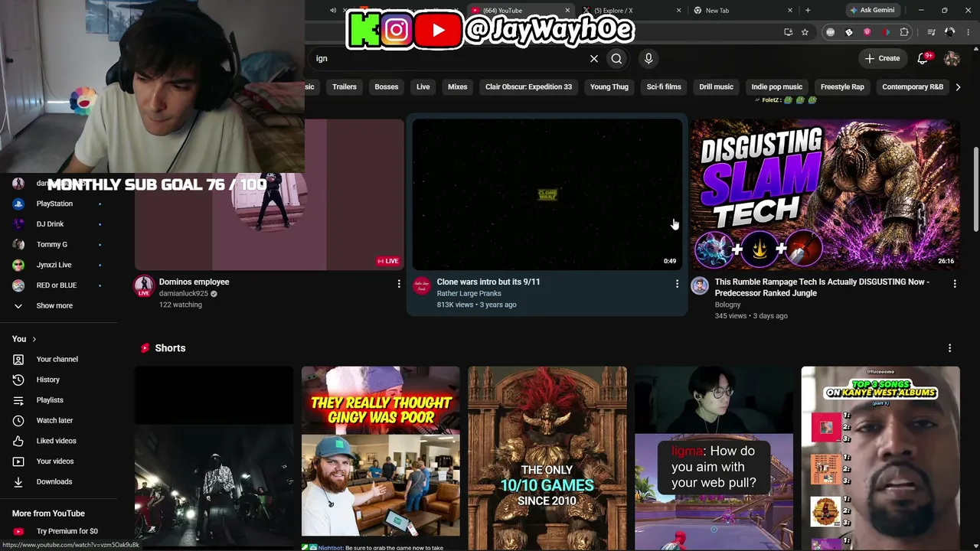Select the Sci-fi films filter chip

point(664,87)
